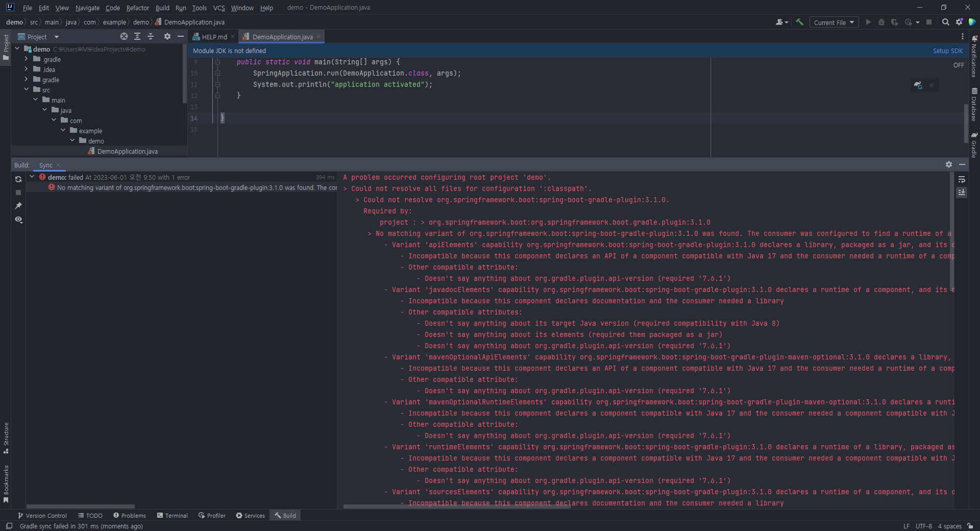Viewport: 980px width, 531px height.
Task: Open Project panel options gear
Action: click(167, 36)
